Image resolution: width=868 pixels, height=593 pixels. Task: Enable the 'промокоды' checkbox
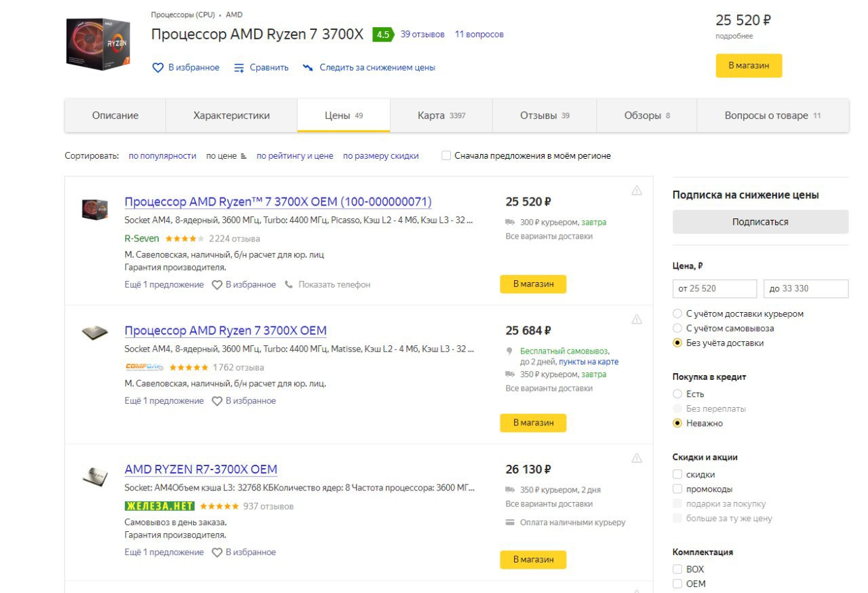point(677,489)
